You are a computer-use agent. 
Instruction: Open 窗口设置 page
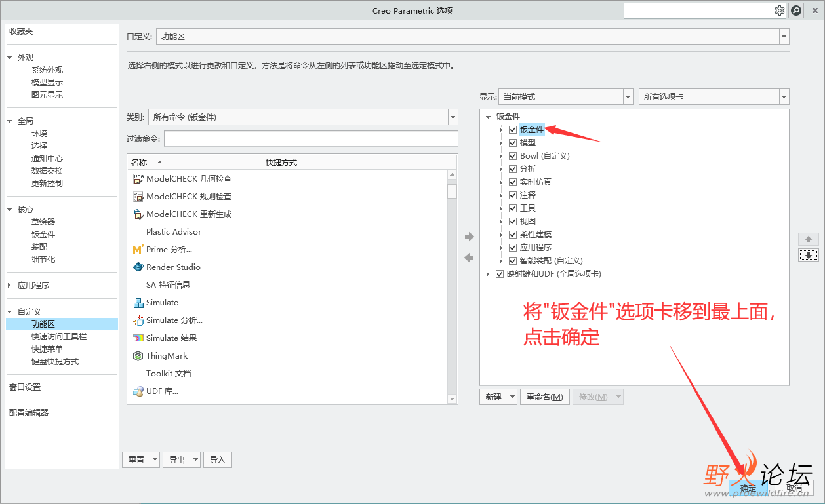(x=25, y=387)
